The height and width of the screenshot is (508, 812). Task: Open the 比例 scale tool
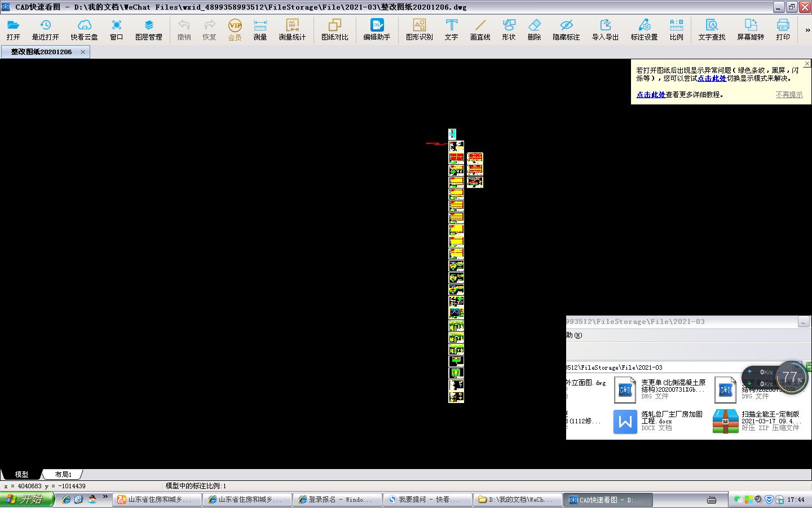[676, 29]
